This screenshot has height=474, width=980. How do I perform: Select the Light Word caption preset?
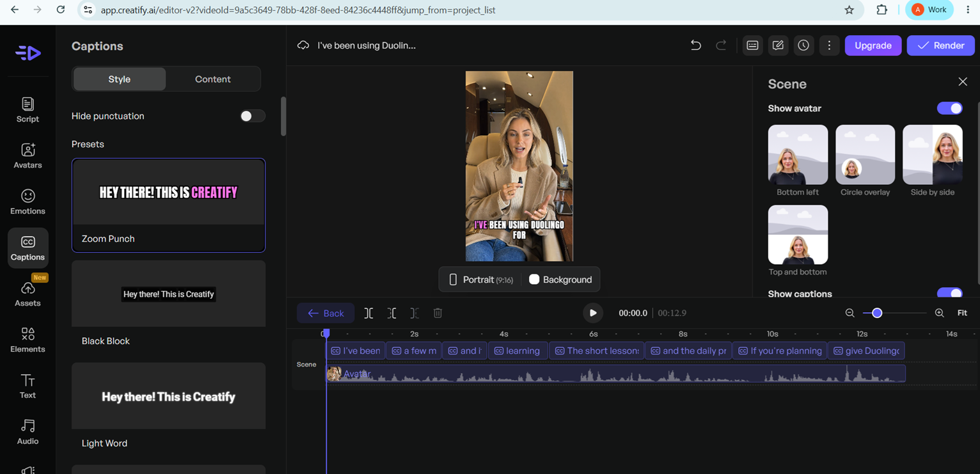168,409
